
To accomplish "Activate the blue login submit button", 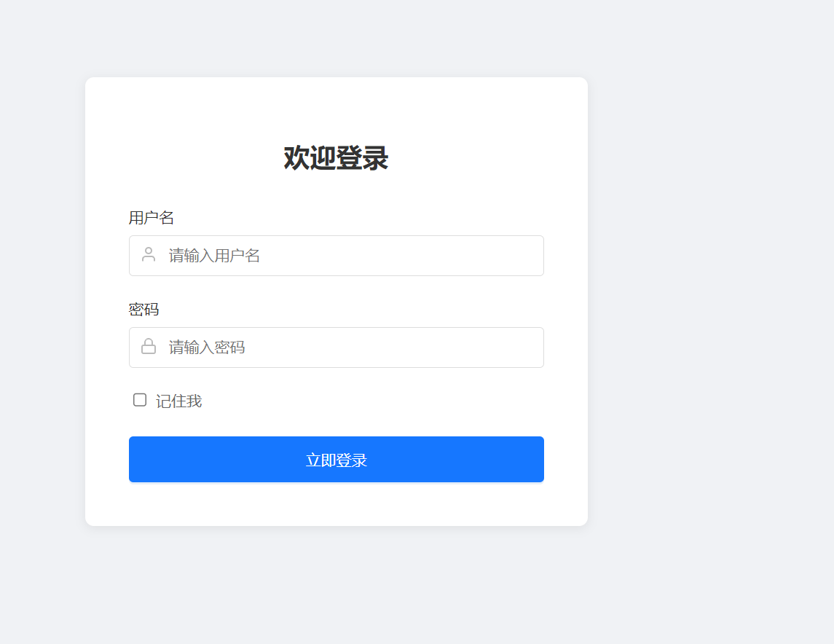I will [337, 460].
